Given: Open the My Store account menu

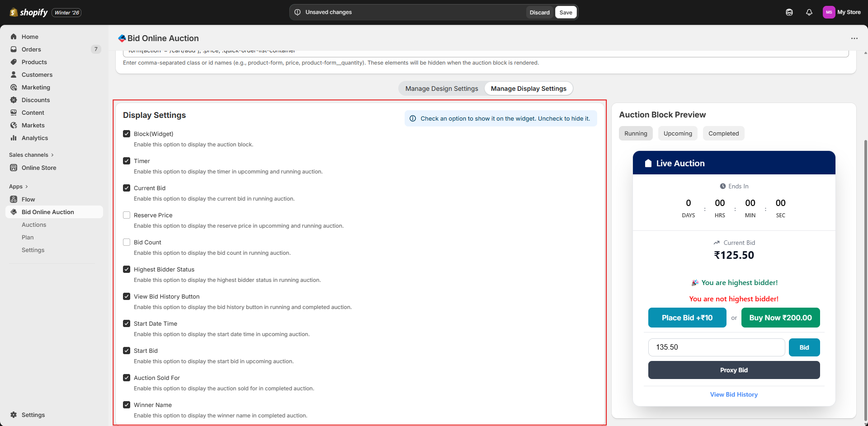Looking at the screenshot, I should [841, 12].
